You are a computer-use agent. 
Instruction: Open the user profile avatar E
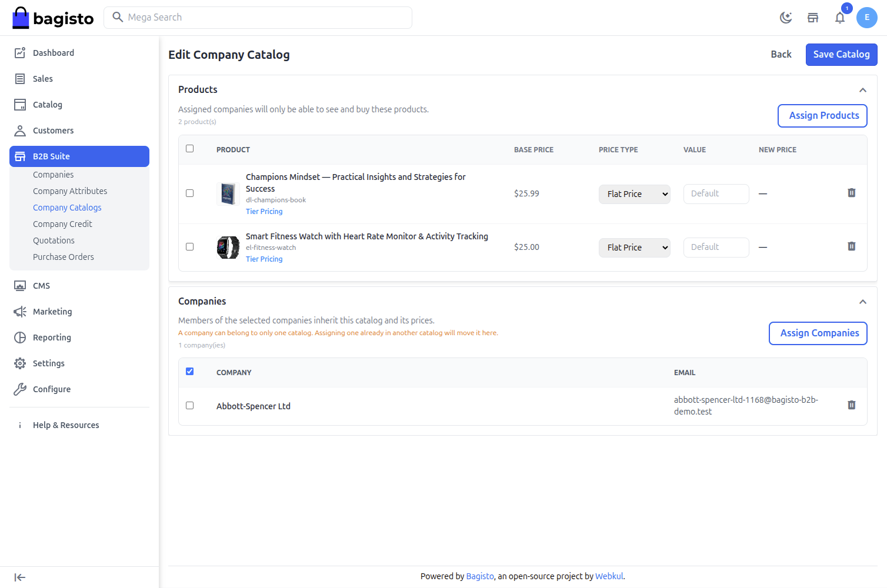pos(867,18)
